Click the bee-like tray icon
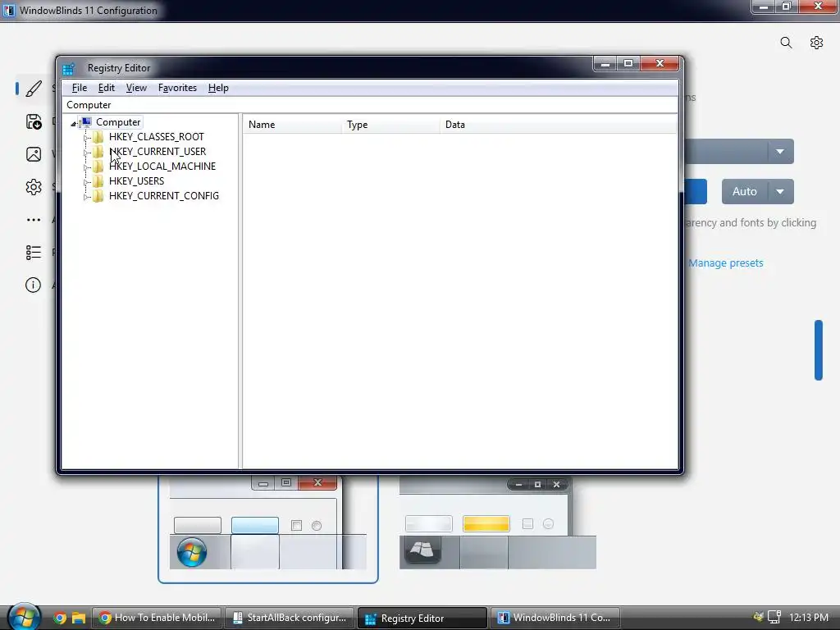The image size is (840, 630). pyautogui.click(x=758, y=617)
